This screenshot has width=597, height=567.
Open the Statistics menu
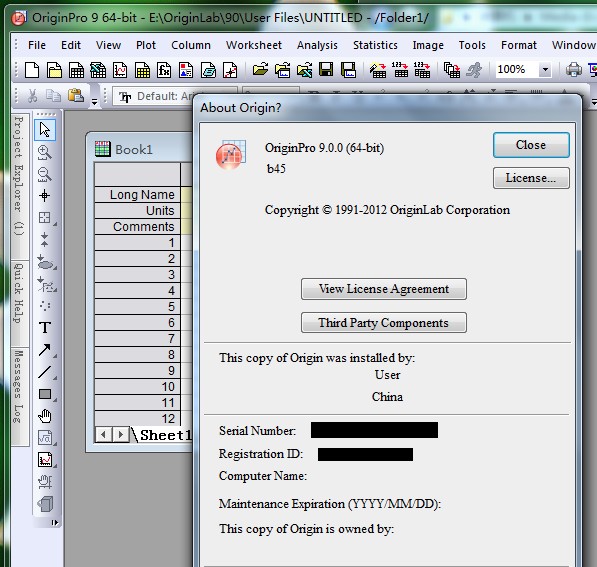click(x=375, y=45)
